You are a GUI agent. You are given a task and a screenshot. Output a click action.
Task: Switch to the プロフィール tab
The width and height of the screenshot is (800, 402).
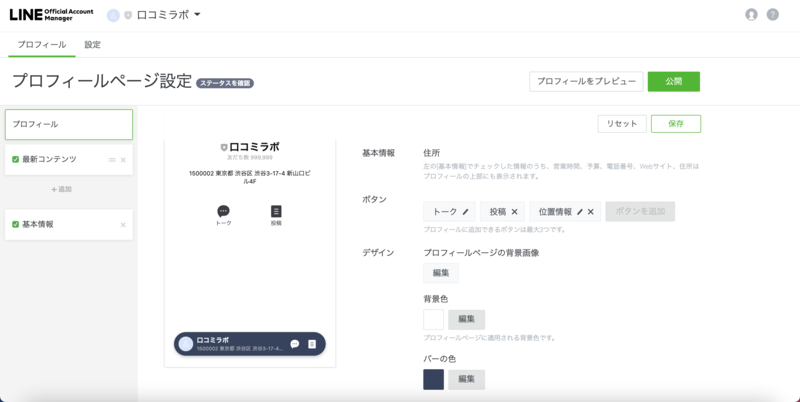42,44
